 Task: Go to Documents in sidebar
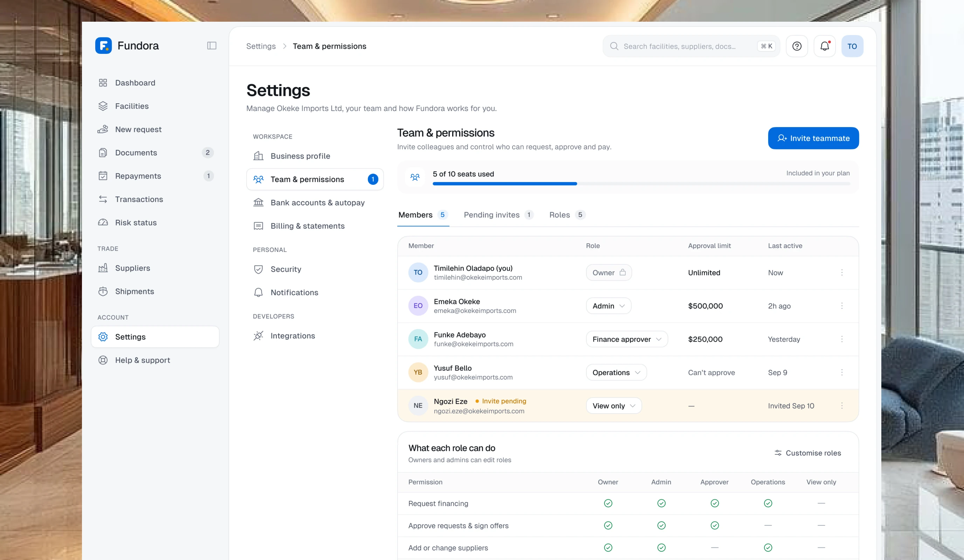click(155, 153)
